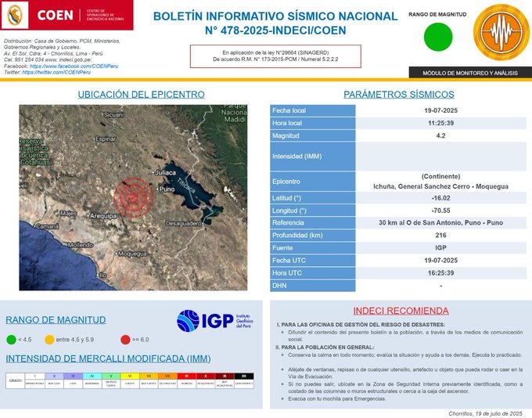532x418 pixels.
Task: Click the 'Moquegua' city label on map
Action: pos(133,254)
